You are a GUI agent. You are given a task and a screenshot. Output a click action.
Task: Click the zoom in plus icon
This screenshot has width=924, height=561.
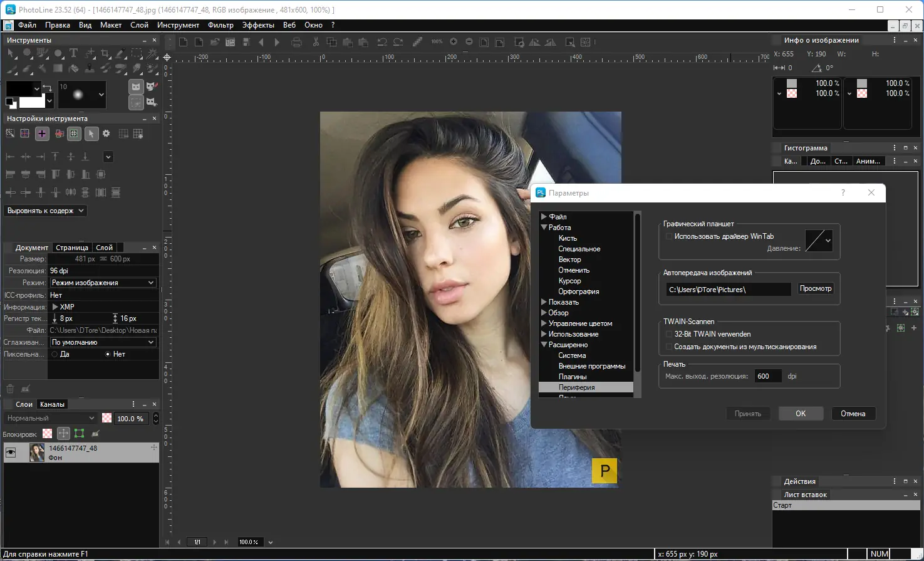pos(454,42)
